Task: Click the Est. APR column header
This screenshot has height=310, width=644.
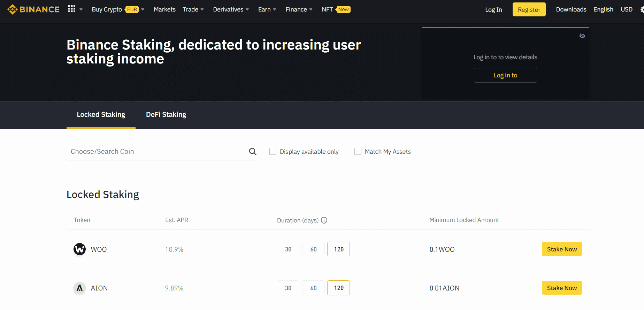Action: tap(177, 220)
